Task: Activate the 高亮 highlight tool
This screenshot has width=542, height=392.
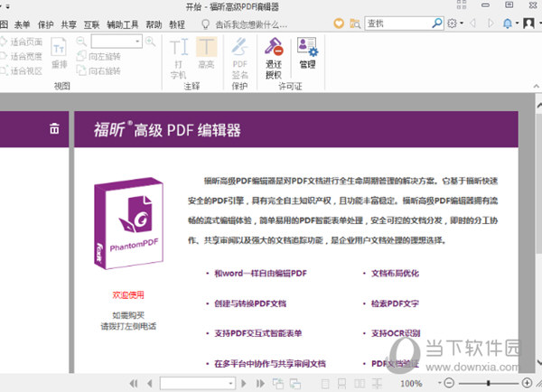Action: click(206, 56)
